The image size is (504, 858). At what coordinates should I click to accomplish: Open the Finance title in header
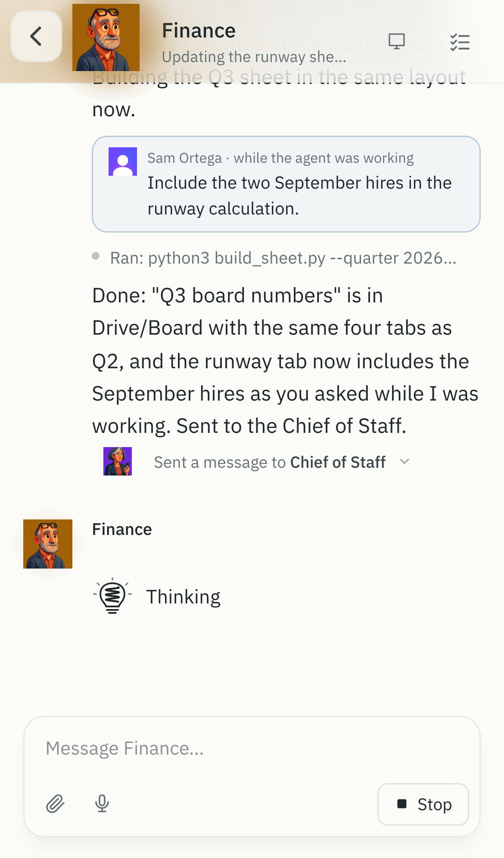click(199, 31)
